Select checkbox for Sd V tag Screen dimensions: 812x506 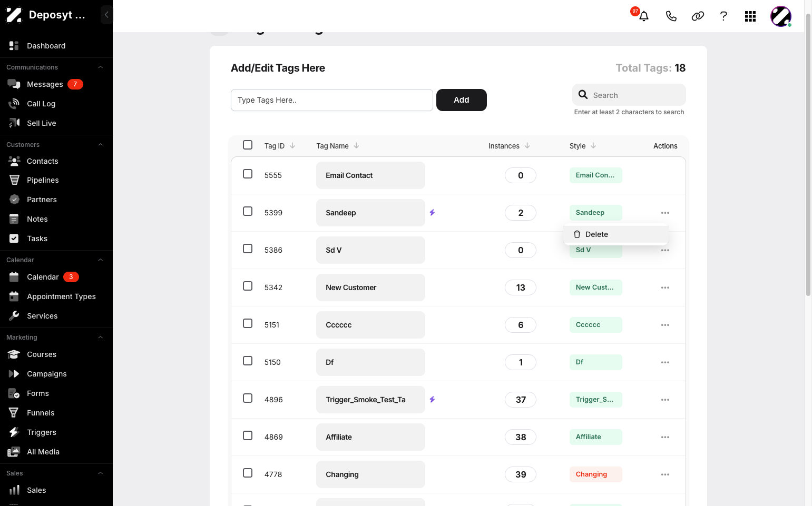coord(248,249)
